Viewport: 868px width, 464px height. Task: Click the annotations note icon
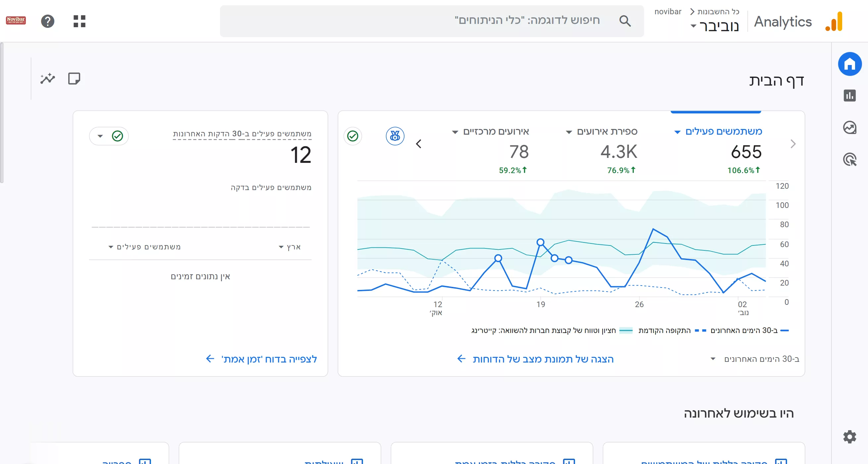[74, 79]
